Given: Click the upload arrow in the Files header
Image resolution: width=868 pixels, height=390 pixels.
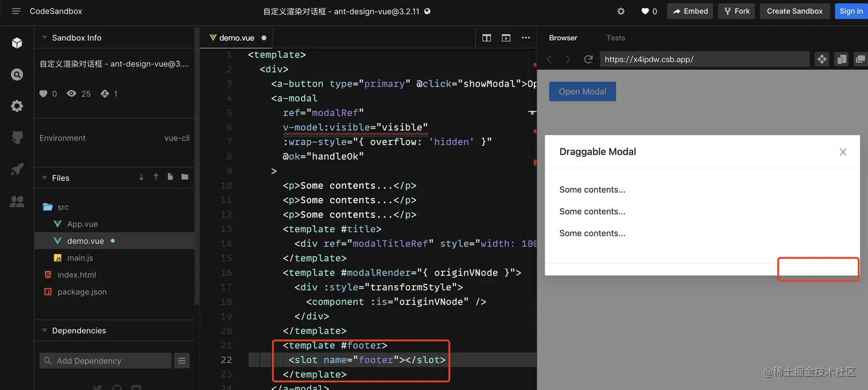Looking at the screenshot, I should point(156,177).
